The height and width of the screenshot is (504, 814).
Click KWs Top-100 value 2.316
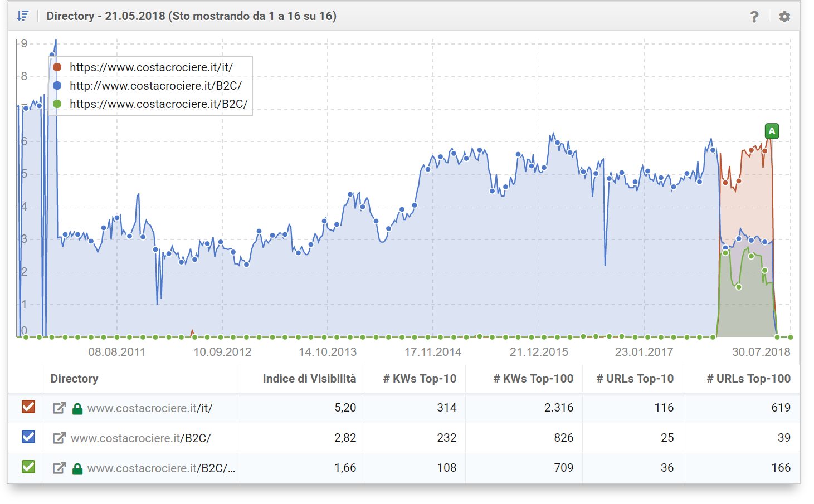559,408
